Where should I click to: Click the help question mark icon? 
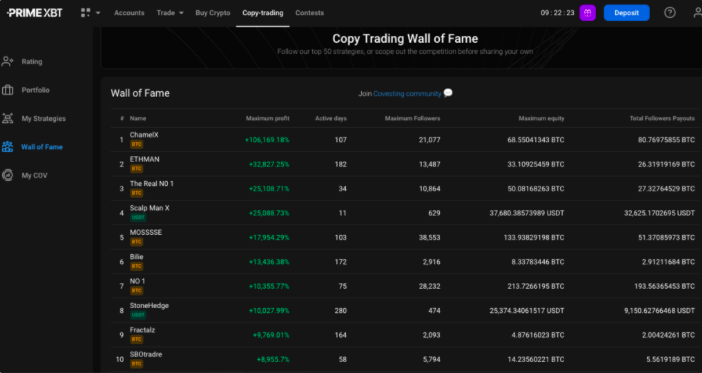tap(670, 13)
